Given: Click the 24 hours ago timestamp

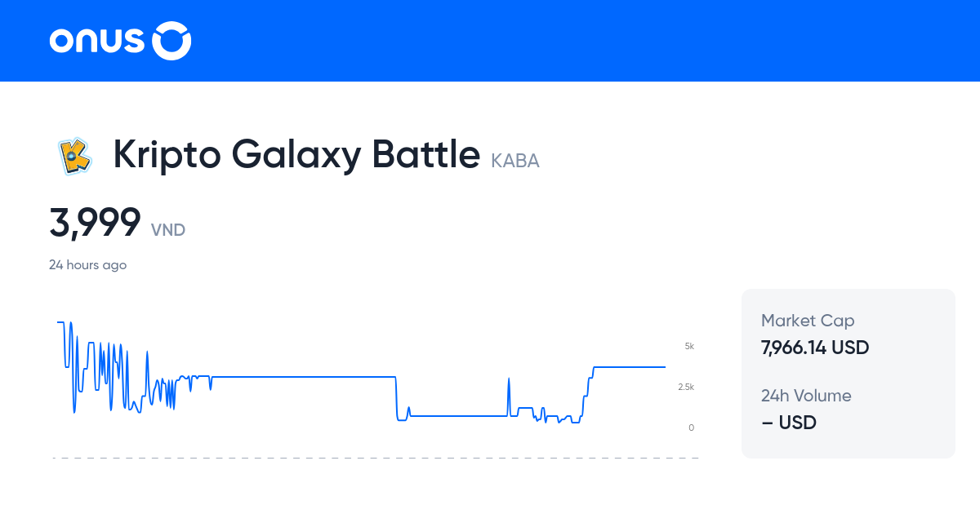Looking at the screenshot, I should (88, 264).
